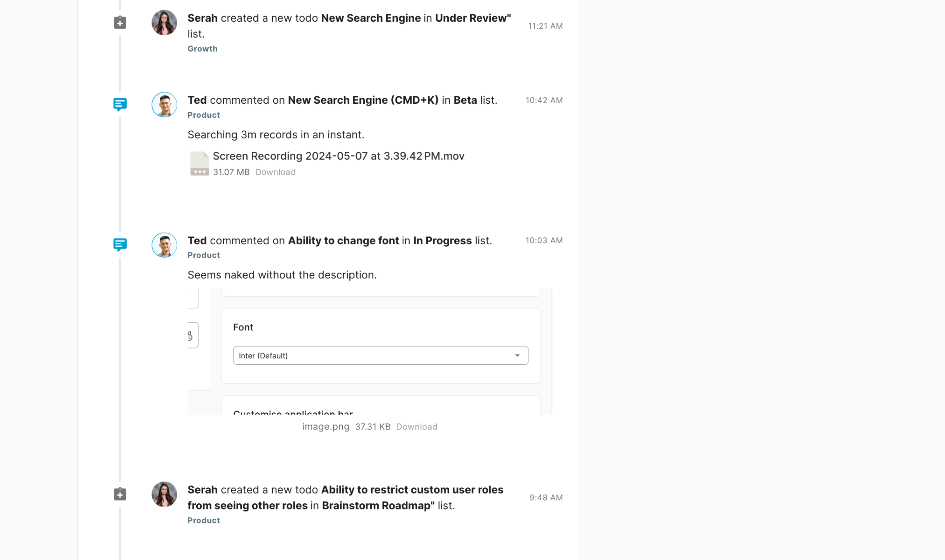Click the new todo icon beside restrict custom user roles
Viewport: 945px width, 560px height.
tap(120, 494)
